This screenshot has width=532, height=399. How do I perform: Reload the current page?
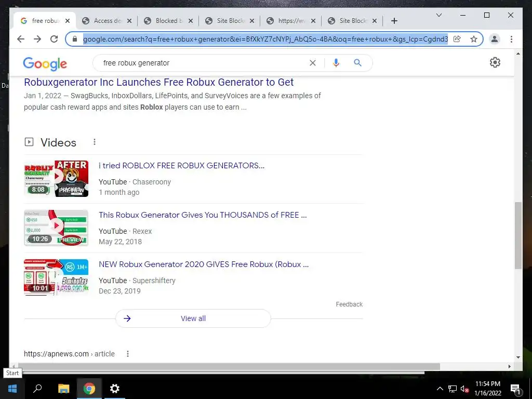[54, 39]
